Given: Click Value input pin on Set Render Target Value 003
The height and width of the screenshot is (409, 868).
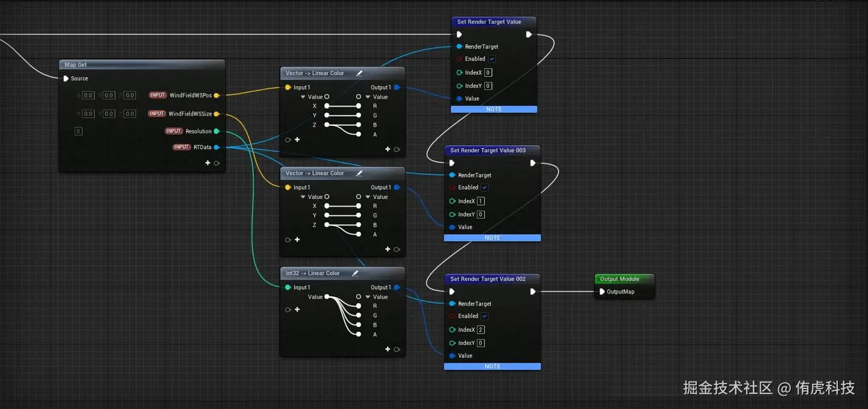Looking at the screenshot, I should tap(453, 227).
